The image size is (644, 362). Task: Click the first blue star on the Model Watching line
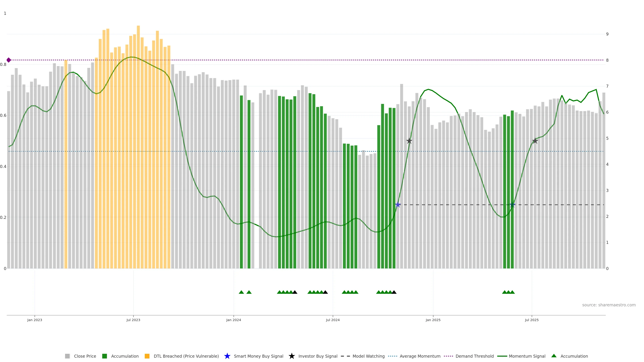coord(398,205)
